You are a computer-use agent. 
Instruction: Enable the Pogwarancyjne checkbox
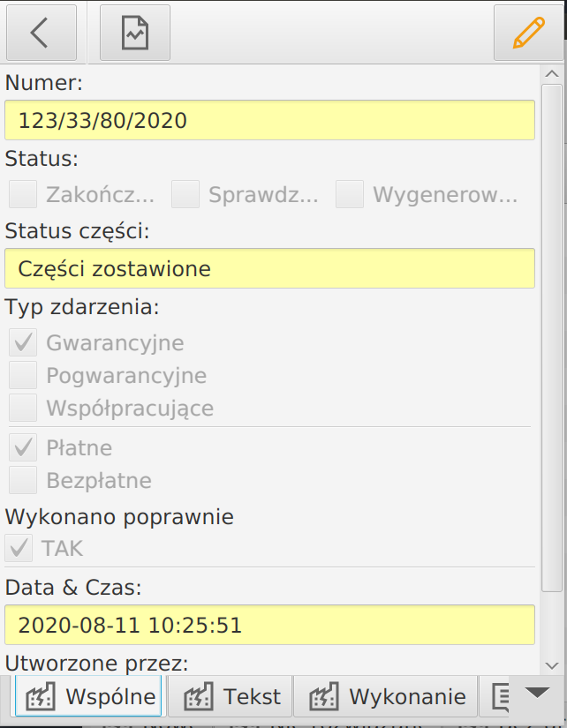point(21,375)
